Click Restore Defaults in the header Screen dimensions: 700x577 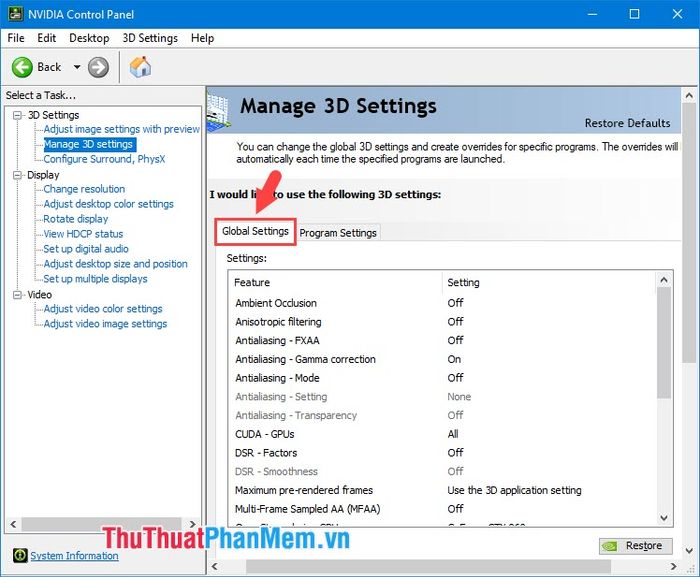pos(627,123)
